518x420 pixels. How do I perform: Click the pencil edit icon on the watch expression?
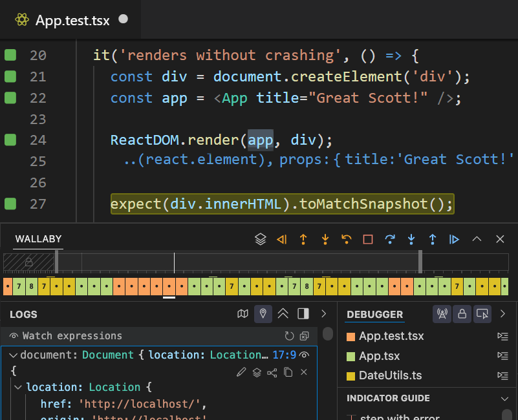(x=241, y=372)
